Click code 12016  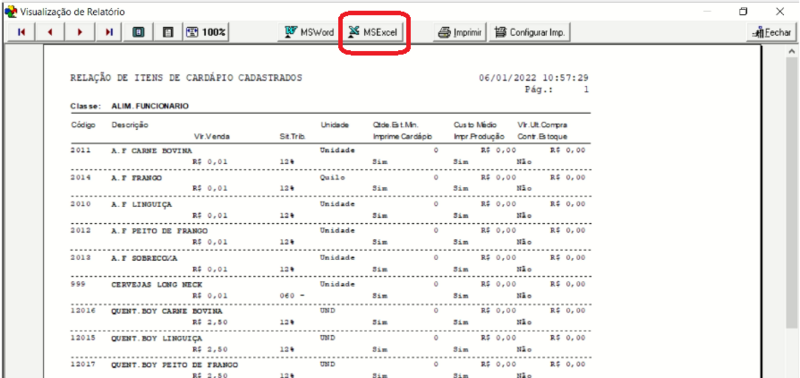tap(83, 311)
